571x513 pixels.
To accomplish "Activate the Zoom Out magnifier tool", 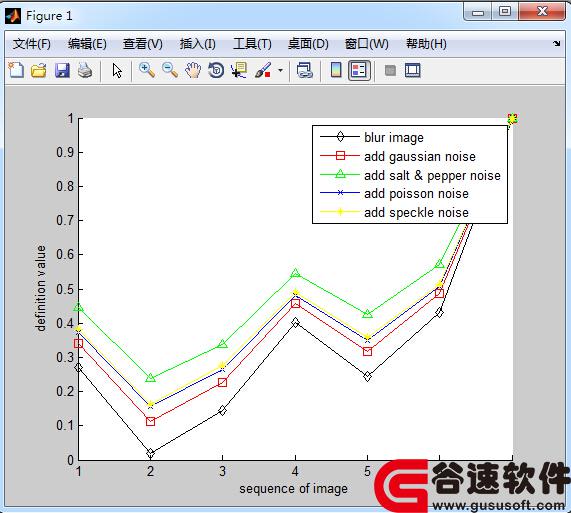I will pyautogui.click(x=170, y=70).
